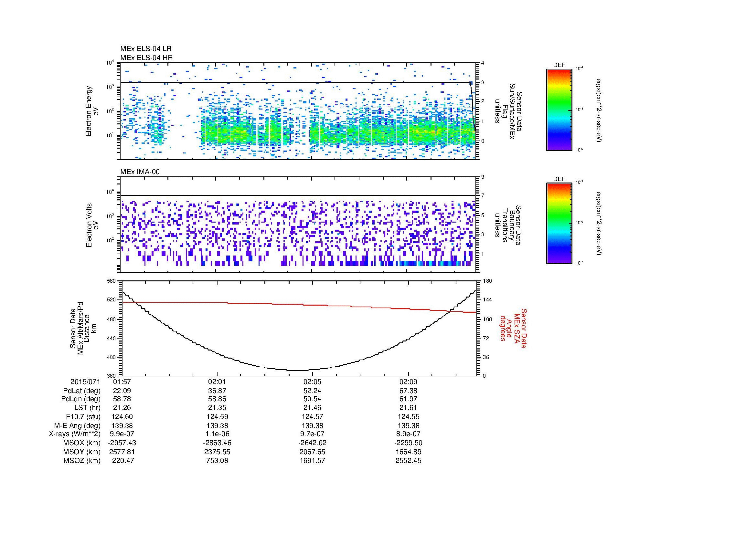Click the MSOX (km) row label
Screen dimensions: 756x534
click(x=82, y=443)
